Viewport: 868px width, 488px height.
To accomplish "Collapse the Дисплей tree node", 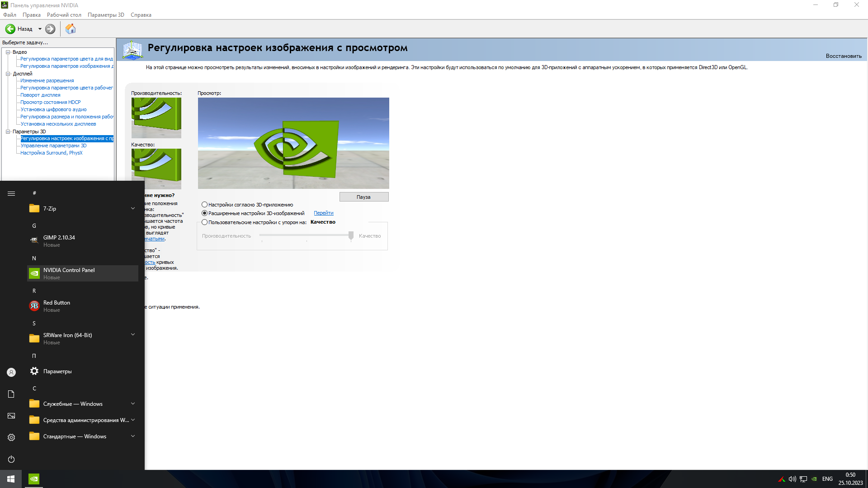I will (8, 74).
